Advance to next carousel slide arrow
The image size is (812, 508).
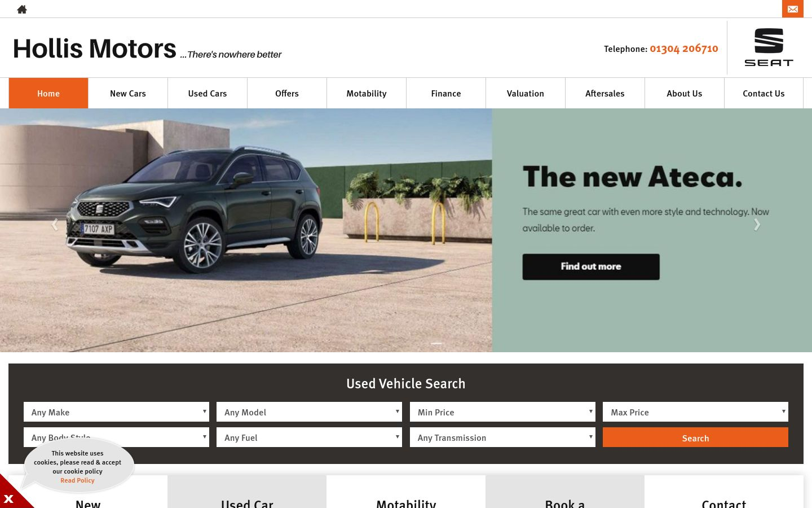(757, 225)
